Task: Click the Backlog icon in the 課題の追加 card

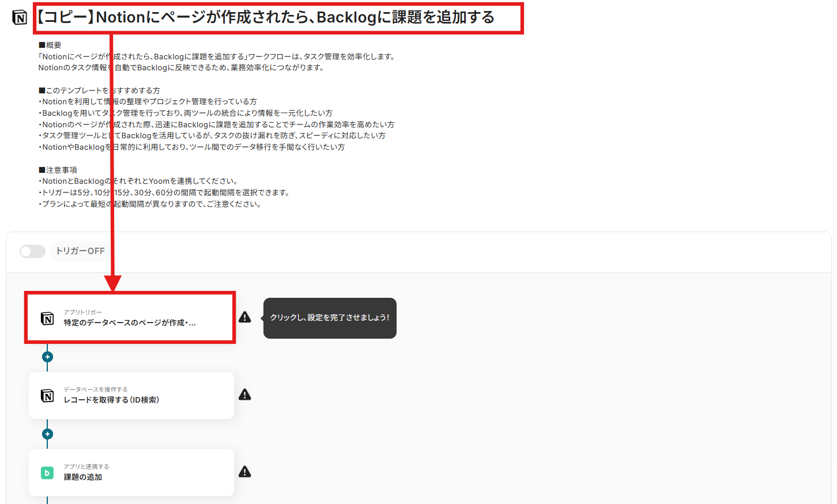Action: (47, 473)
